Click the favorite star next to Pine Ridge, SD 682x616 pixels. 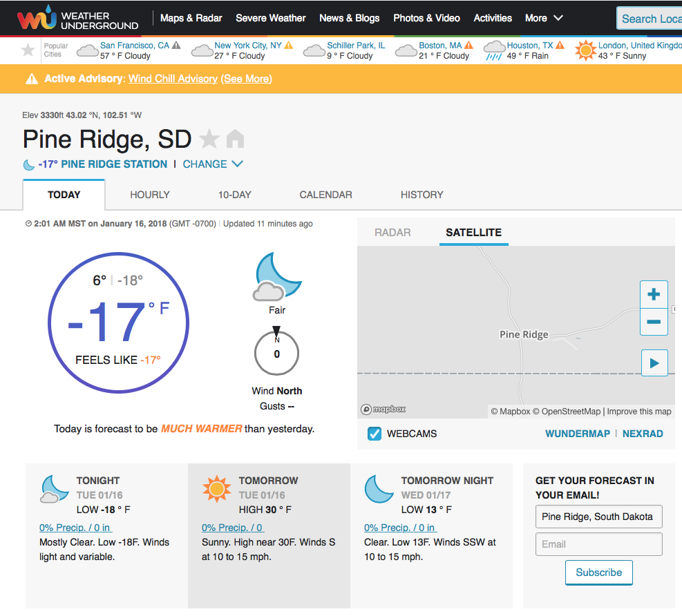pyautogui.click(x=209, y=139)
